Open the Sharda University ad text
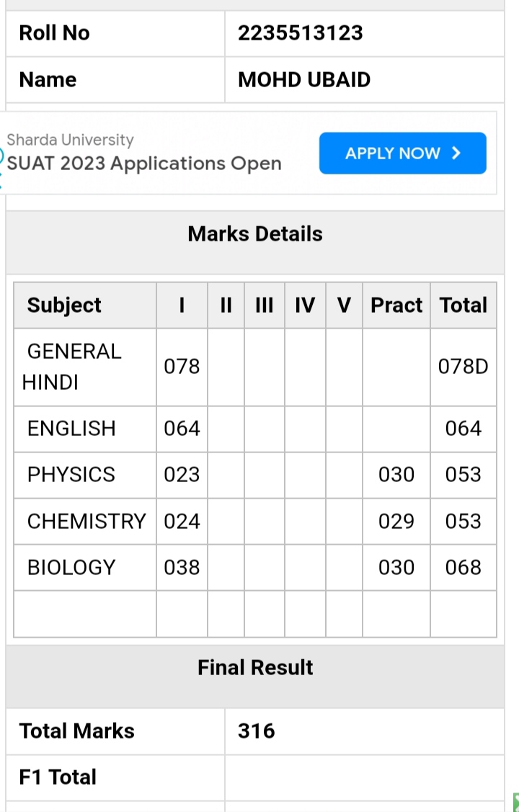This screenshot has height=812, width=519. pos(70,140)
